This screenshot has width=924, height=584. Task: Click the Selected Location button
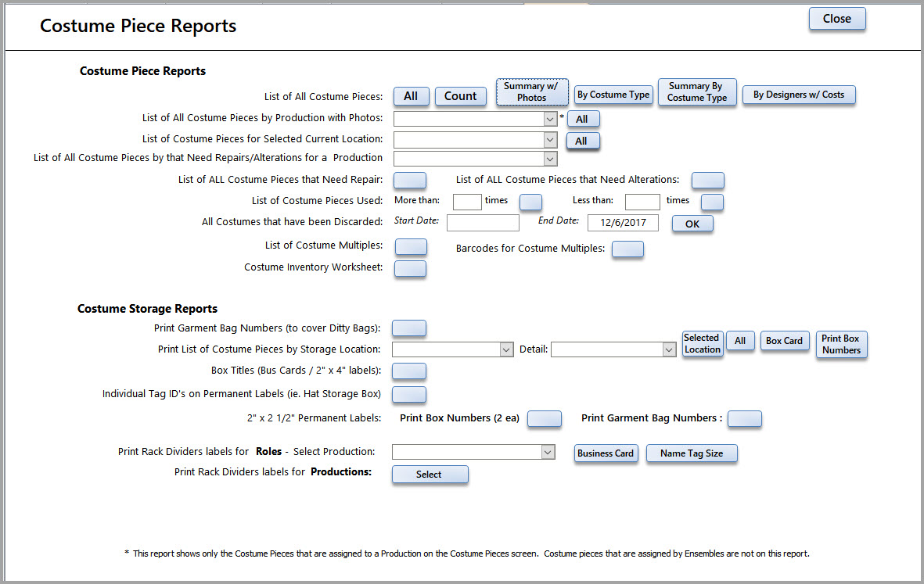click(x=702, y=344)
